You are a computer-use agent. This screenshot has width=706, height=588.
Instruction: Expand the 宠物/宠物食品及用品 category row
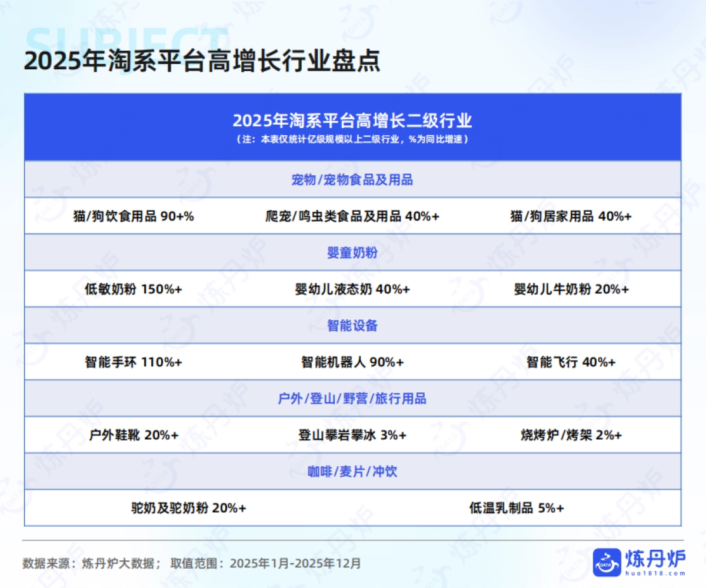pos(353,180)
